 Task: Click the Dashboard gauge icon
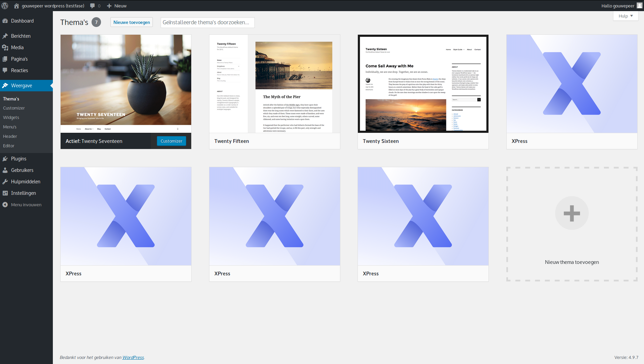point(5,21)
